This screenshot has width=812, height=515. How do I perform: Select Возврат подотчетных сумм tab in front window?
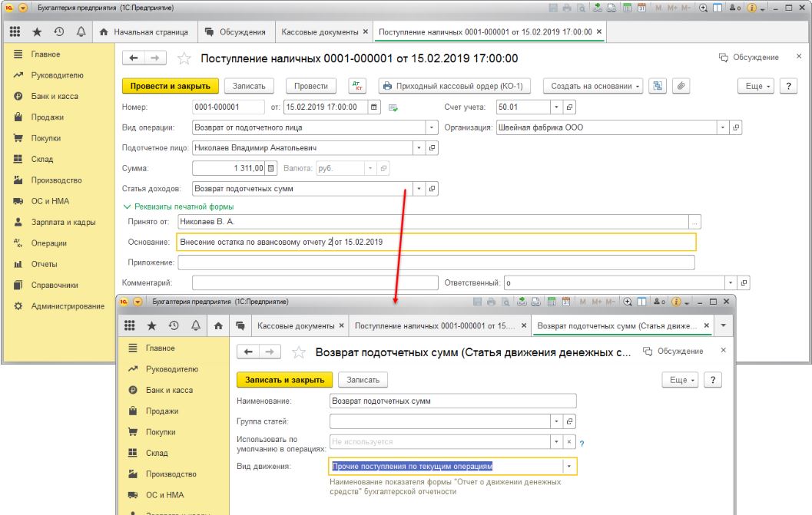pyautogui.click(x=616, y=326)
